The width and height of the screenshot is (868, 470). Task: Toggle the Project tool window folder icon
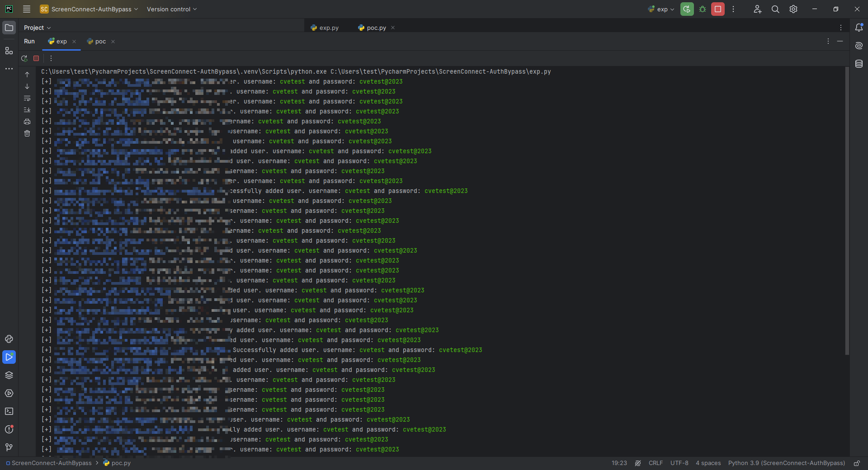pyautogui.click(x=9, y=28)
